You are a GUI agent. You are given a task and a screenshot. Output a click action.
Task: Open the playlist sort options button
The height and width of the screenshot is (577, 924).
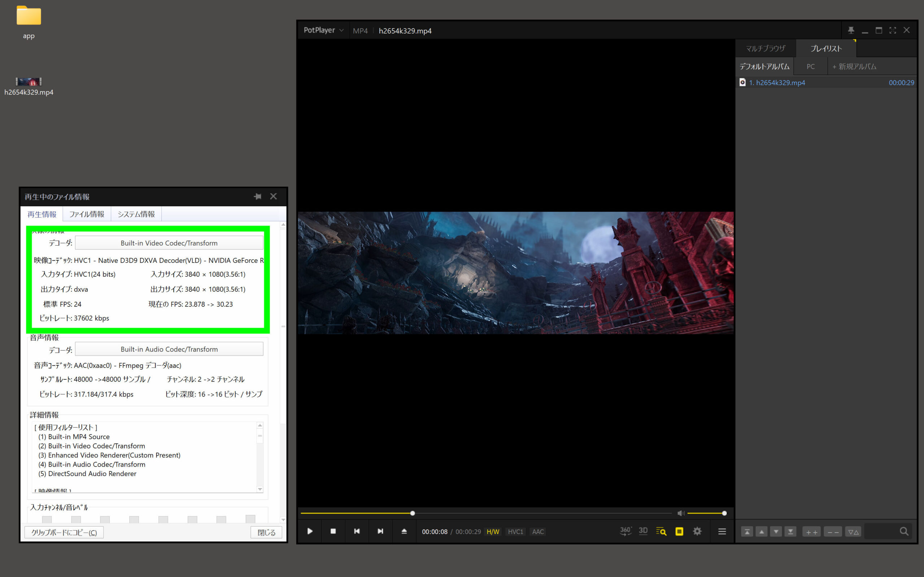[x=853, y=532]
